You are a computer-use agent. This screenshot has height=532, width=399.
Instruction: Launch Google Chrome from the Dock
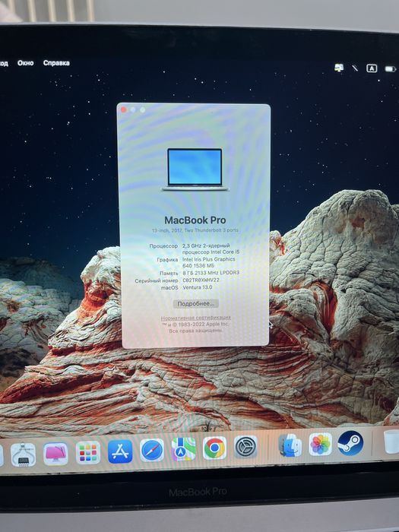tap(214, 448)
